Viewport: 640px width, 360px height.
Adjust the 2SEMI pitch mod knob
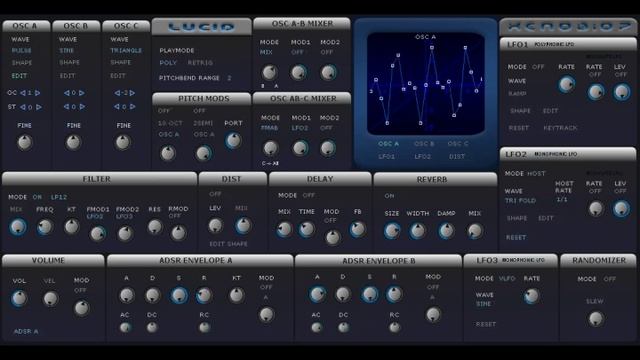click(203, 153)
